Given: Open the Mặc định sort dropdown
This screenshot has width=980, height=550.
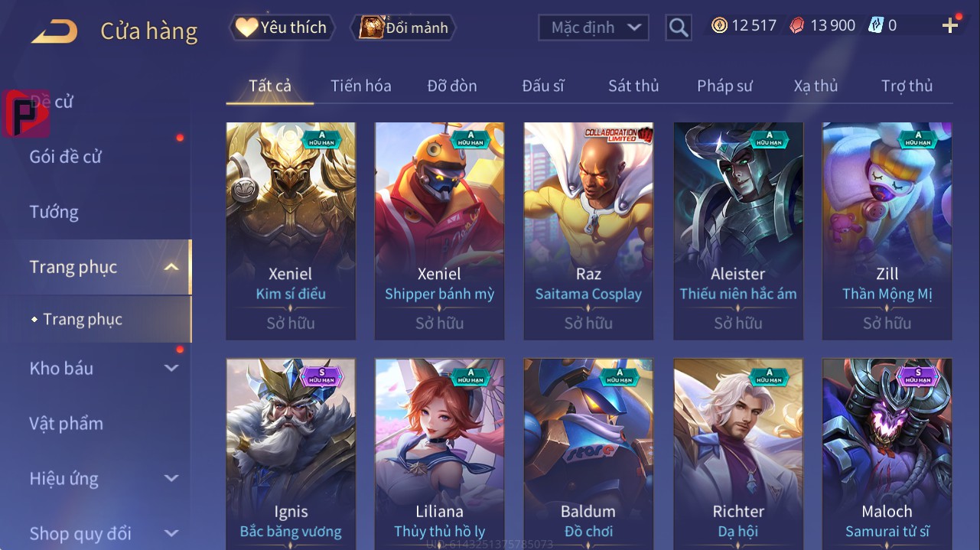Looking at the screenshot, I should [594, 28].
